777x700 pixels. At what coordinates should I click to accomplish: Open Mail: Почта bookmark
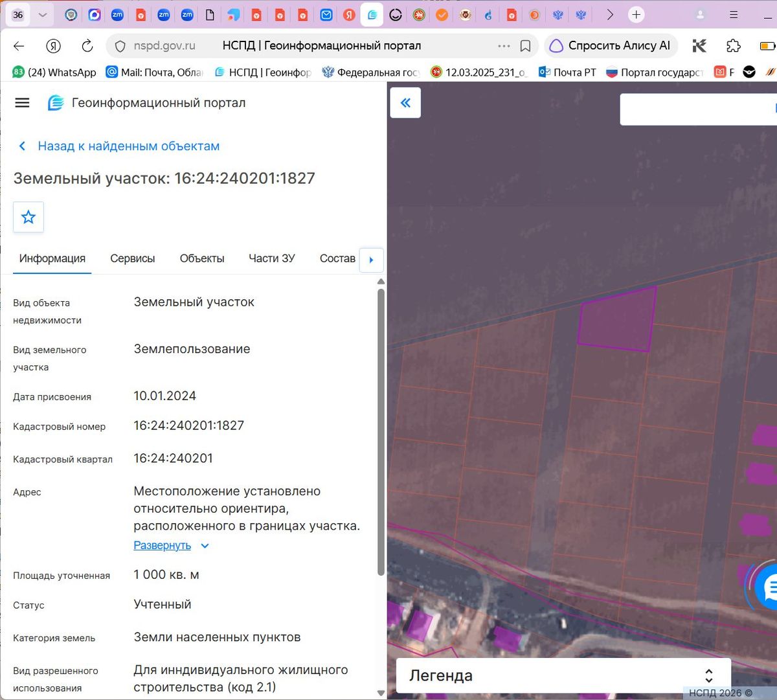(x=154, y=73)
